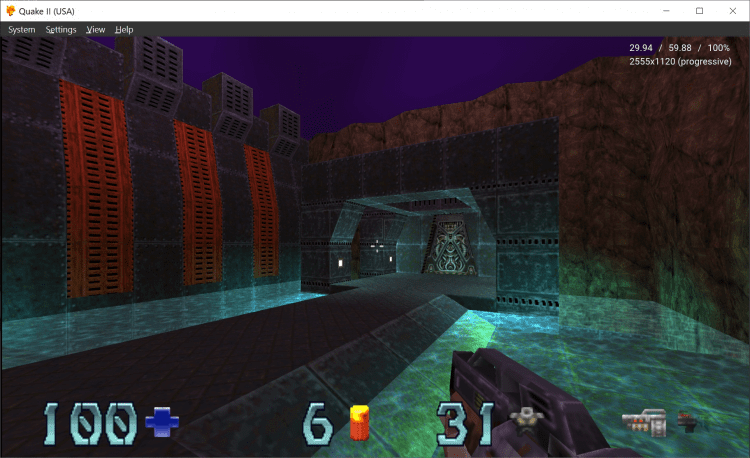
Task: Click the blue health cross icon
Action: pyautogui.click(x=162, y=422)
